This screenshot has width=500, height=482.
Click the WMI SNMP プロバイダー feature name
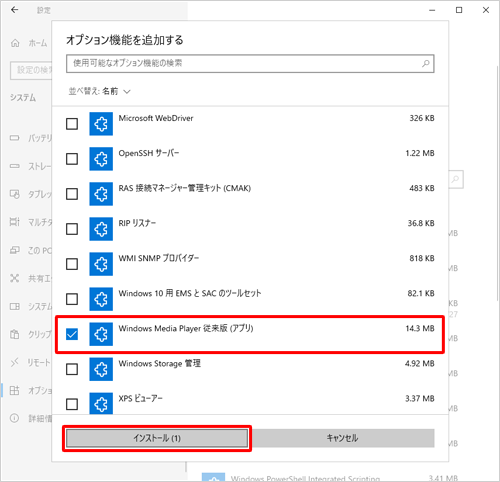pos(159,258)
